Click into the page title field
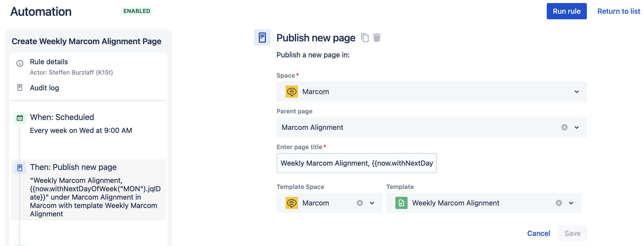Screen dimensions: 644x246 pyautogui.click(x=357, y=163)
